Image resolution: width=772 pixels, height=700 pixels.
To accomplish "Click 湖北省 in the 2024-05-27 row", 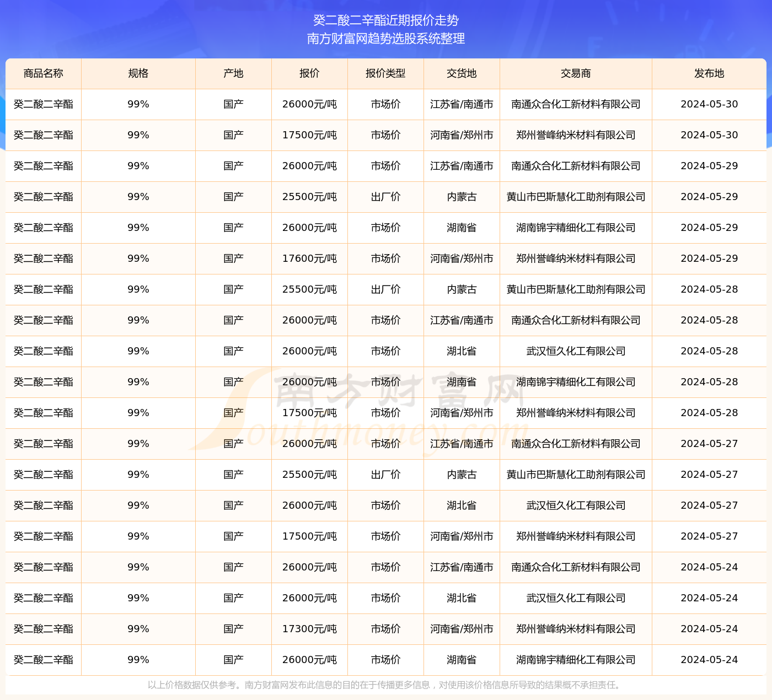I will (x=462, y=505).
